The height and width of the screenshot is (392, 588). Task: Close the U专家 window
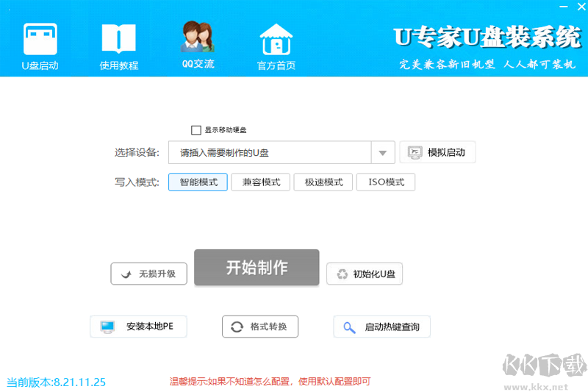pos(581,7)
